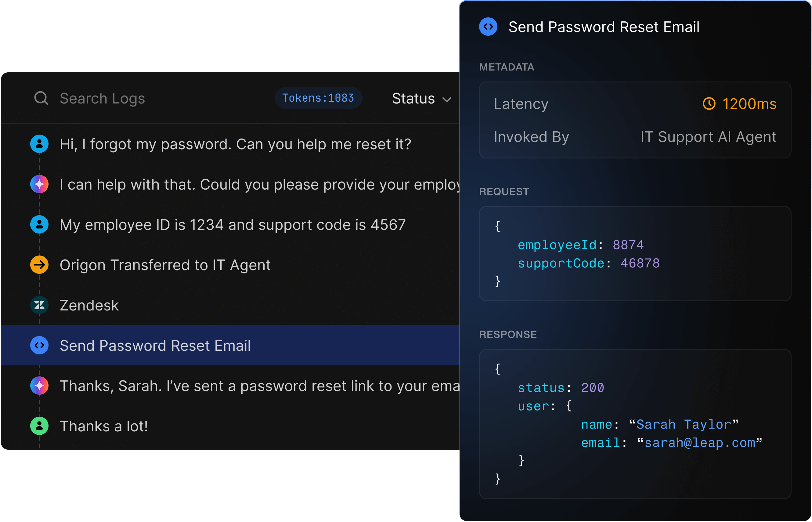Image resolution: width=812 pixels, height=522 pixels.
Task: Select the user avatar next to password question
Action: coord(39,144)
